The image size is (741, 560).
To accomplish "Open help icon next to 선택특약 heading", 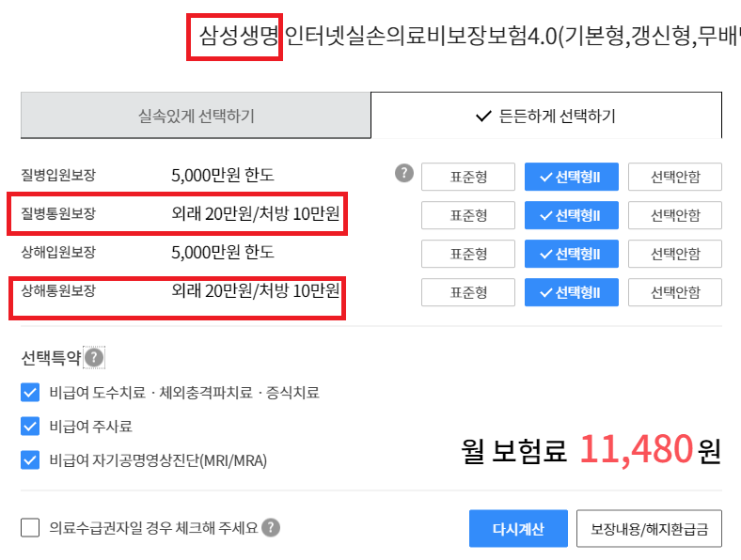I will (x=95, y=357).
